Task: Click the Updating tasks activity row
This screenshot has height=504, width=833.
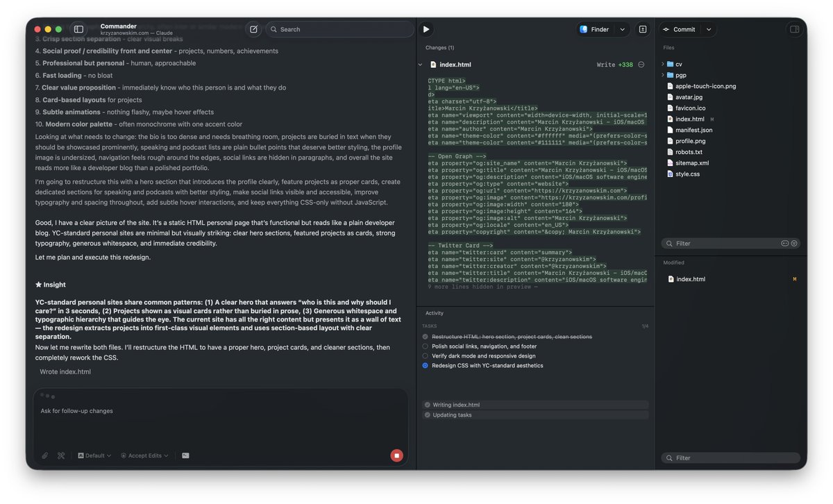Action: point(535,415)
